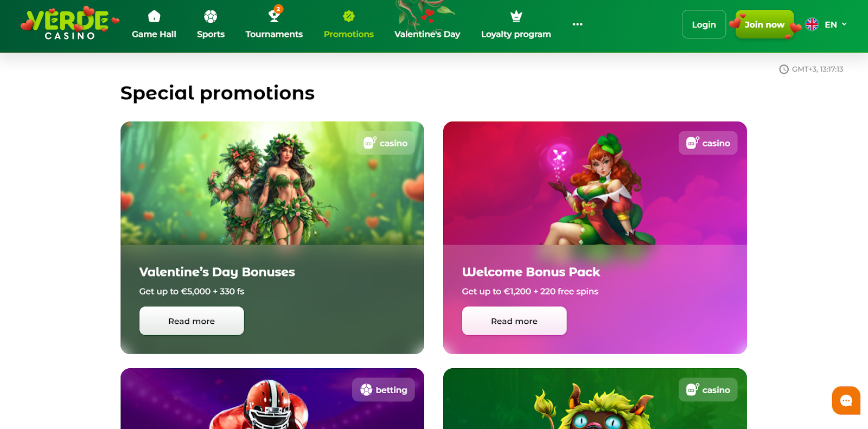Read more about Valentine's Day Bonuses
Viewport: 868px width, 429px height.
pyautogui.click(x=192, y=321)
